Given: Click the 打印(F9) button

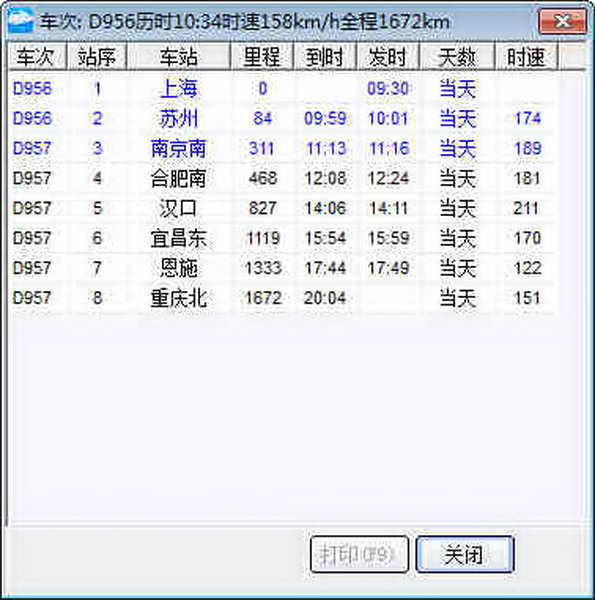Looking at the screenshot, I should pyautogui.click(x=359, y=554).
